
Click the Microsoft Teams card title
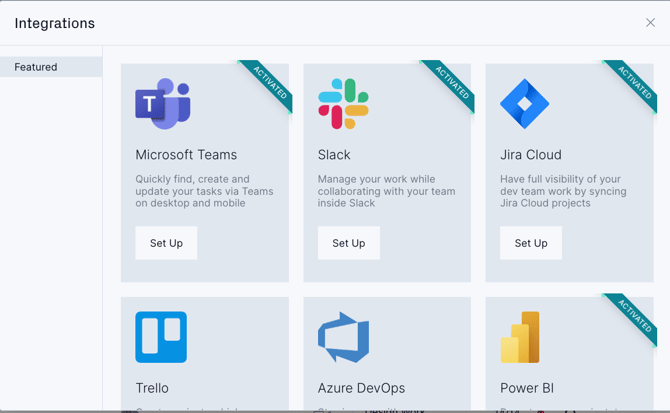click(x=186, y=155)
